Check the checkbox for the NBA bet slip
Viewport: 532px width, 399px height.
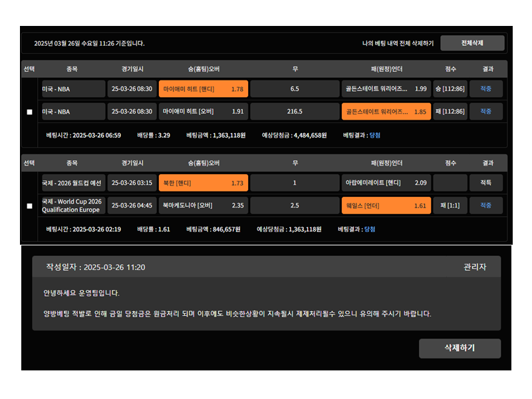pyautogui.click(x=29, y=112)
